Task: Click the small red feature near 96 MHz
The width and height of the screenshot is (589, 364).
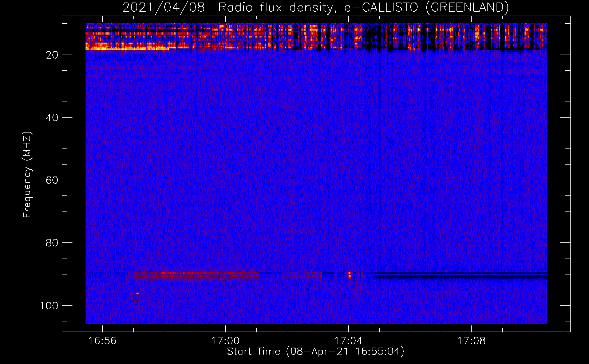Action: click(x=137, y=293)
